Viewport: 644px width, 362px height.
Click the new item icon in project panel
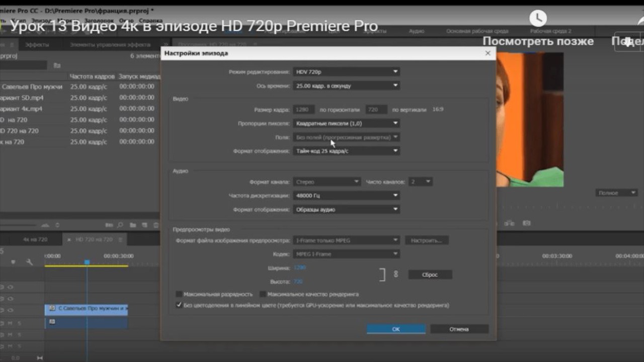[x=144, y=225]
